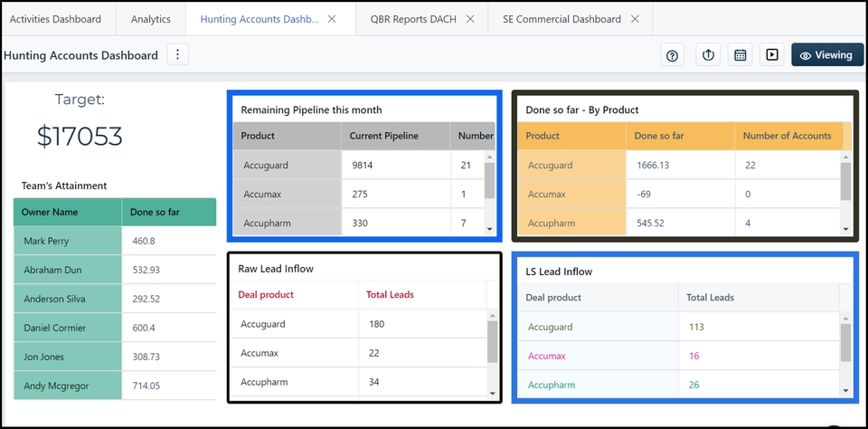This screenshot has width=868, height=429.
Task: Click Product header in Remaining Pipeline table
Action: (x=287, y=136)
